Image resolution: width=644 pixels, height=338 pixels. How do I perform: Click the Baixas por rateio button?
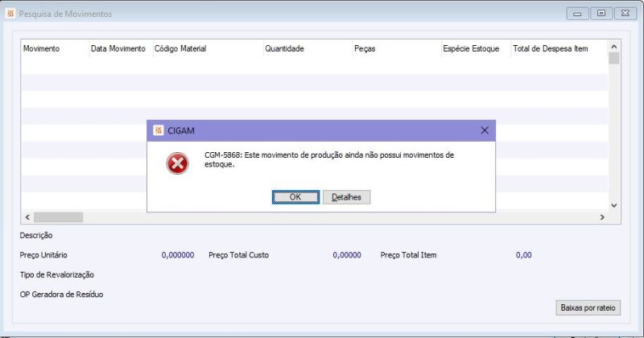[588, 307]
